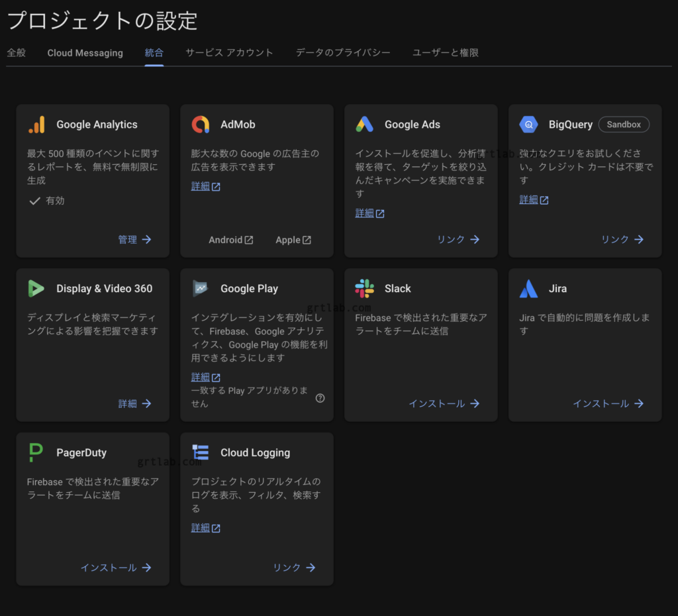Click the Google Ads icon
678x616 pixels.
[x=365, y=124]
